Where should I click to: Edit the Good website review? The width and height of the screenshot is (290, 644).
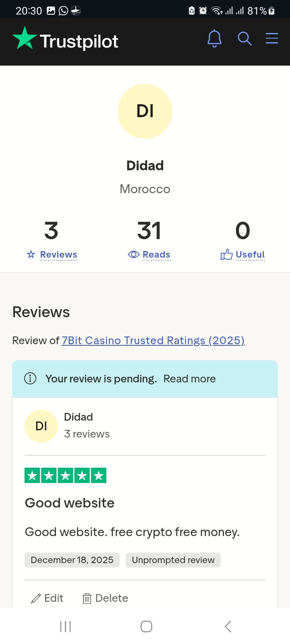click(x=47, y=598)
